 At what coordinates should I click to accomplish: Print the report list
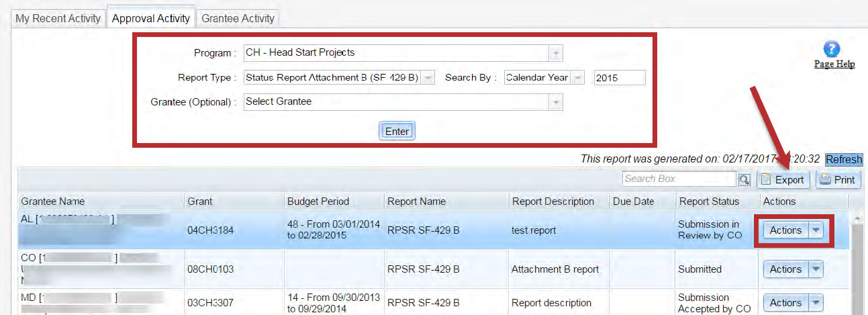[x=838, y=179]
